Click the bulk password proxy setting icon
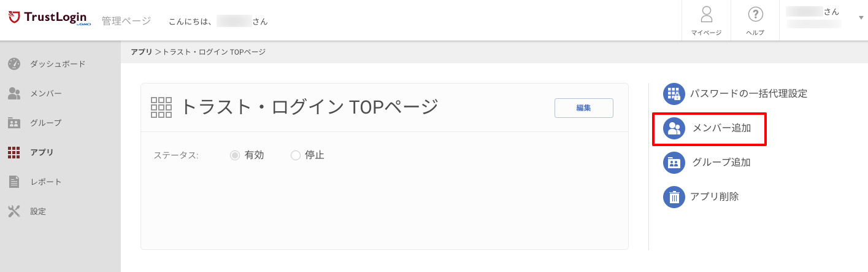This screenshot has width=868, height=272. (x=674, y=94)
